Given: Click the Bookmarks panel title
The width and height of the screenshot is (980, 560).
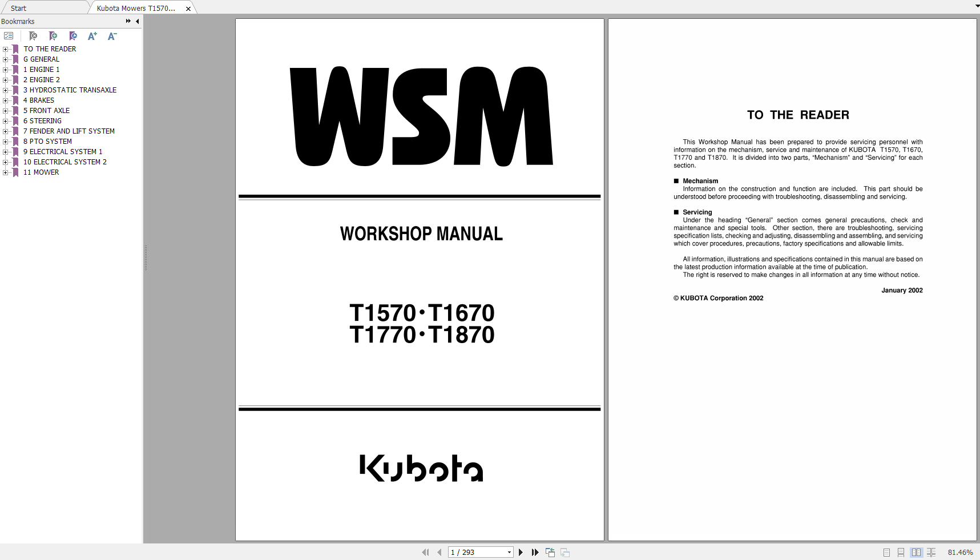Looking at the screenshot, I should tap(18, 22).
